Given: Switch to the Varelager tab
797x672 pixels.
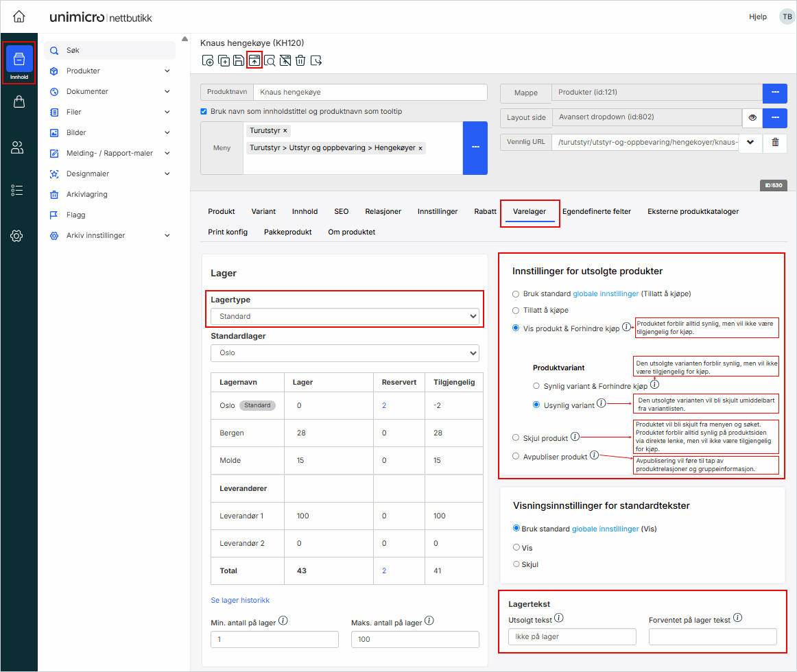Looking at the screenshot, I should (x=529, y=211).
